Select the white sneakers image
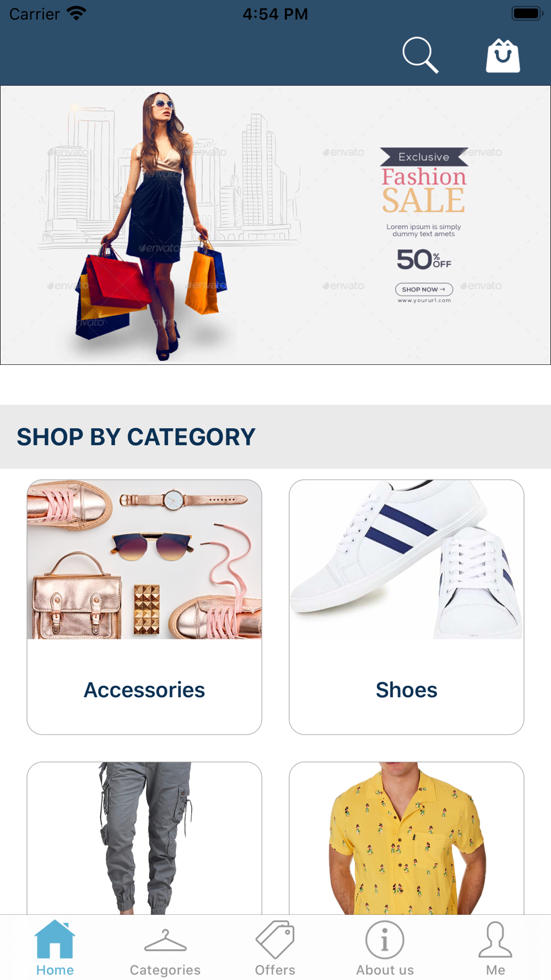The width and height of the screenshot is (551, 980). click(407, 559)
